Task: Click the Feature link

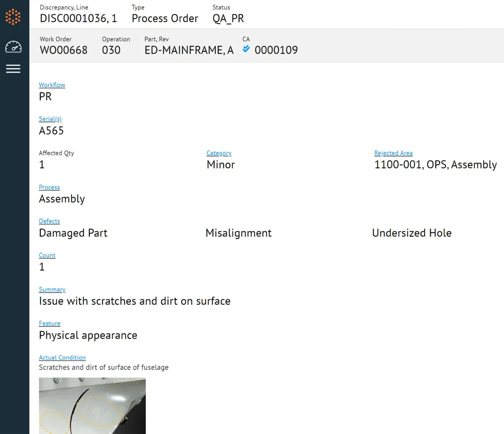Action: coord(50,324)
